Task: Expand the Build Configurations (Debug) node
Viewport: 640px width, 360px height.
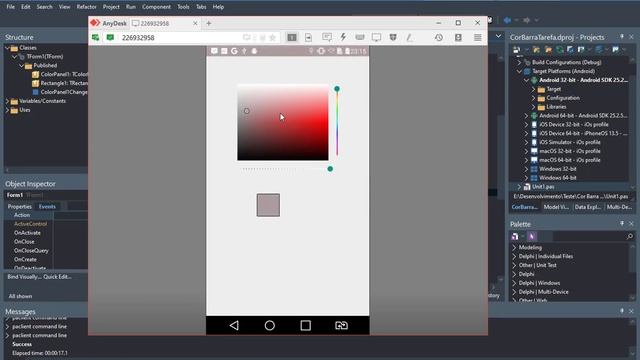Action: tap(519, 62)
